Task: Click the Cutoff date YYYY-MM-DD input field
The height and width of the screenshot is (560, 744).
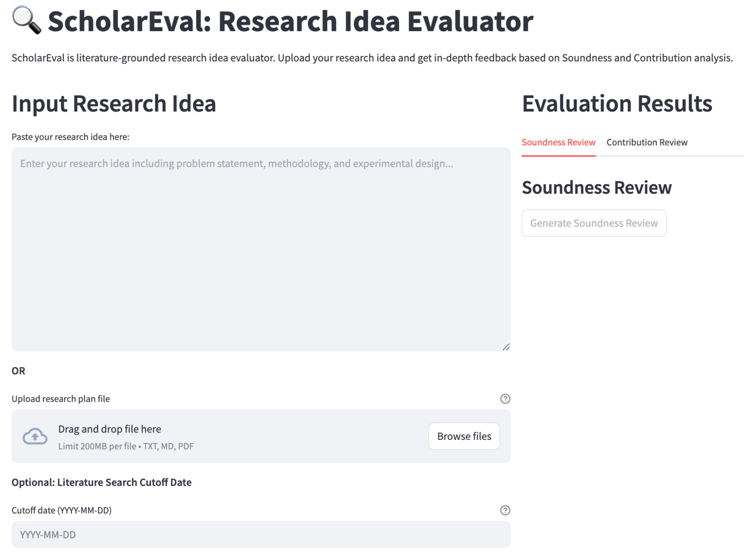Action: pos(261,534)
